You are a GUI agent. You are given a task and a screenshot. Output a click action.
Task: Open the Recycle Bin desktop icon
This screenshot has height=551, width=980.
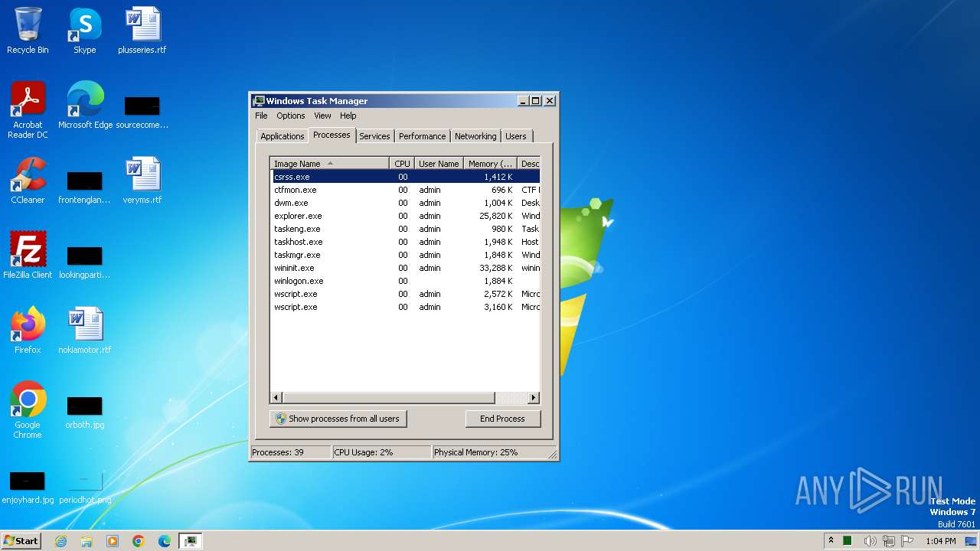coord(28,31)
